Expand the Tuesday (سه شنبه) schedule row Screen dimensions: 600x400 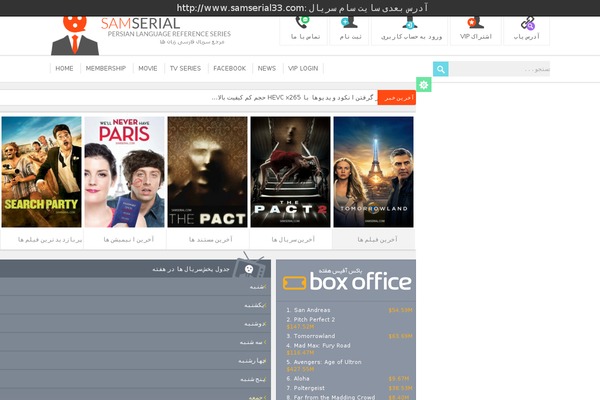tap(135, 342)
